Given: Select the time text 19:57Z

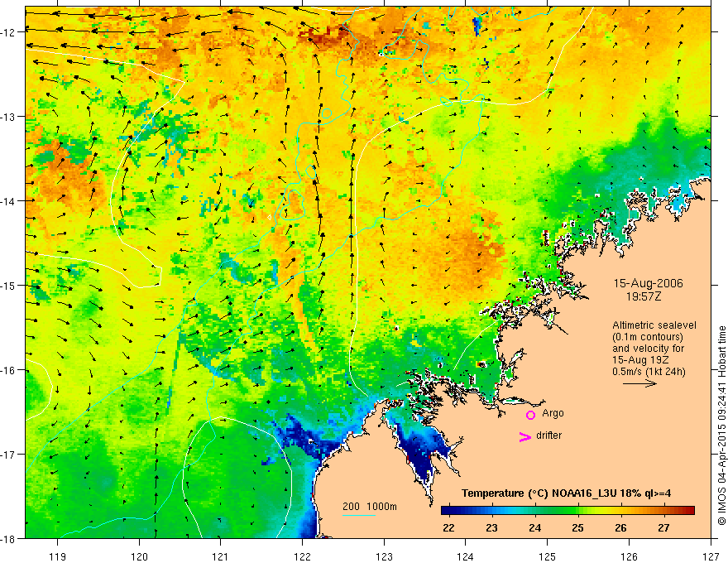Looking at the screenshot, I should 643,296.
